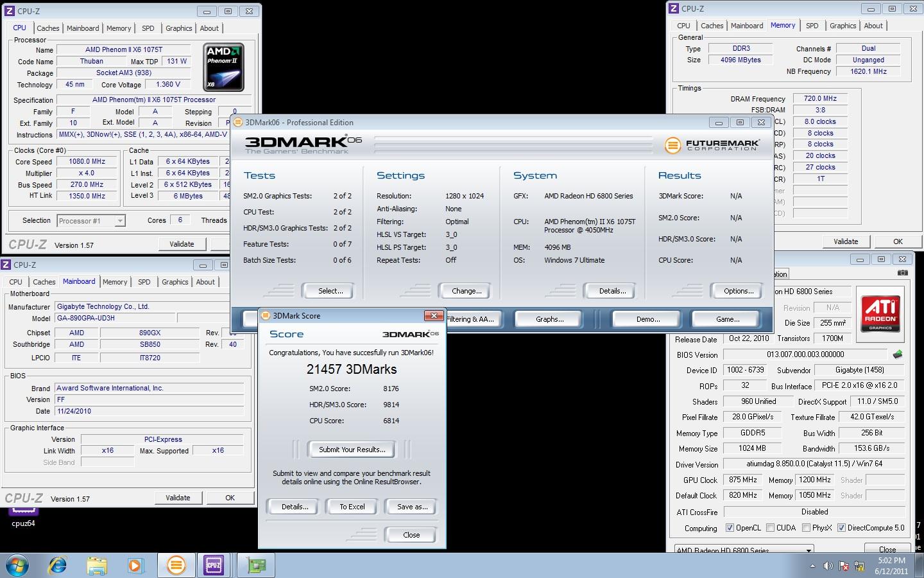
Task: Open SPD tab in top-left CPU-Z window
Action: click(148, 28)
